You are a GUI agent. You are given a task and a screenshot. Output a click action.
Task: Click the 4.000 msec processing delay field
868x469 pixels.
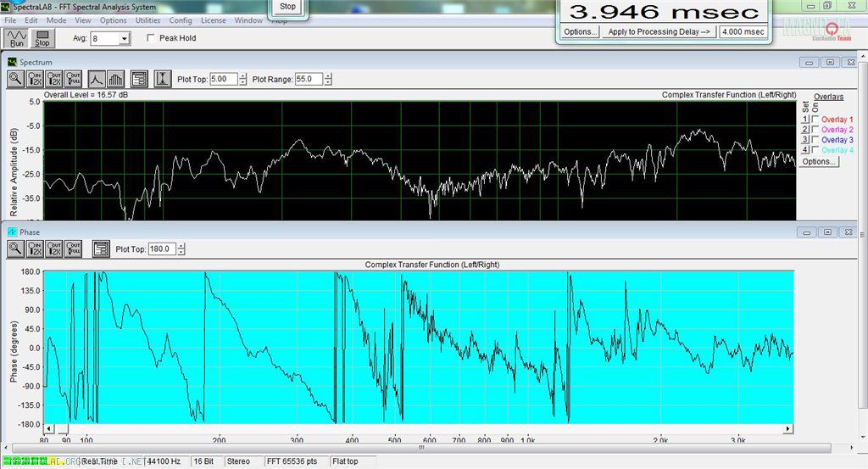tap(743, 32)
